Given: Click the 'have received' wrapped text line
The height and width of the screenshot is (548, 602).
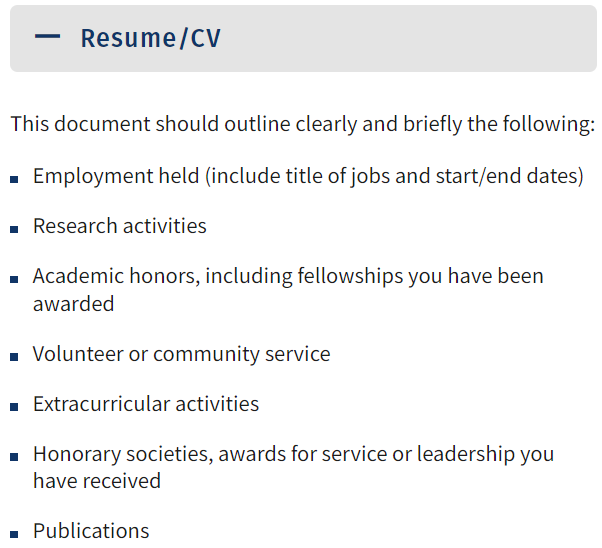Looking at the screenshot, I should (x=97, y=481).
